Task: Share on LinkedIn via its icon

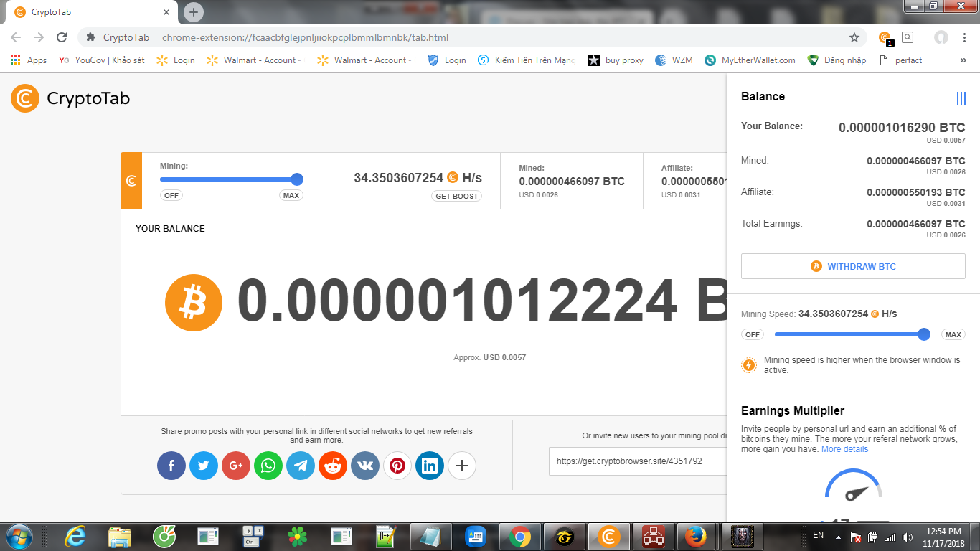Action: [x=430, y=466]
